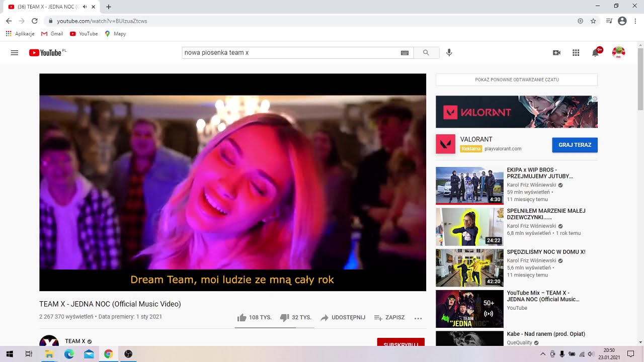
Task: Reload the current page
Action: tap(35, 21)
